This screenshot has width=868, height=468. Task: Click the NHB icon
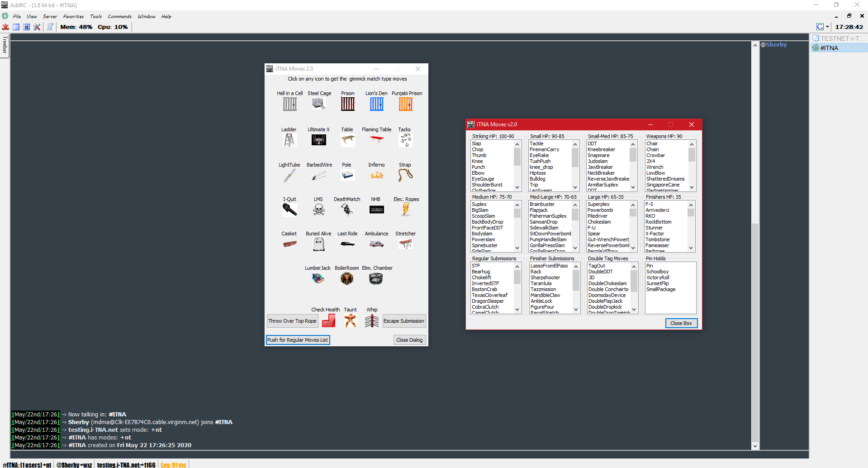pos(377,210)
